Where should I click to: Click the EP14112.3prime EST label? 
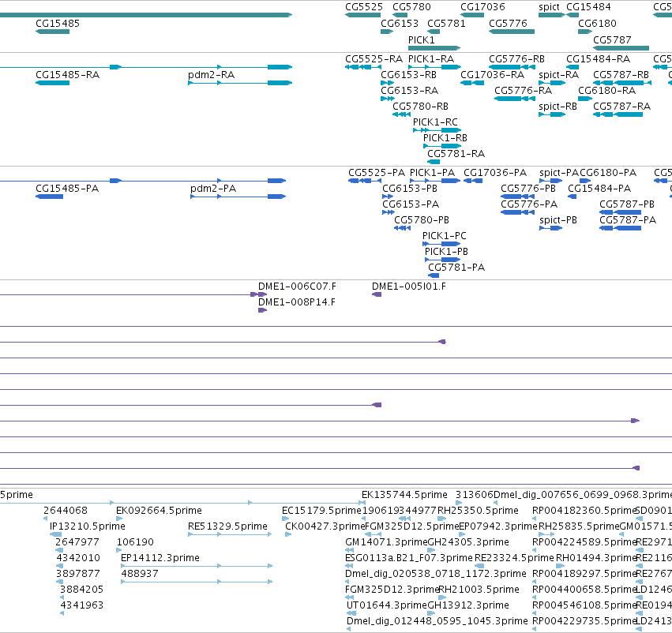[x=160, y=558]
